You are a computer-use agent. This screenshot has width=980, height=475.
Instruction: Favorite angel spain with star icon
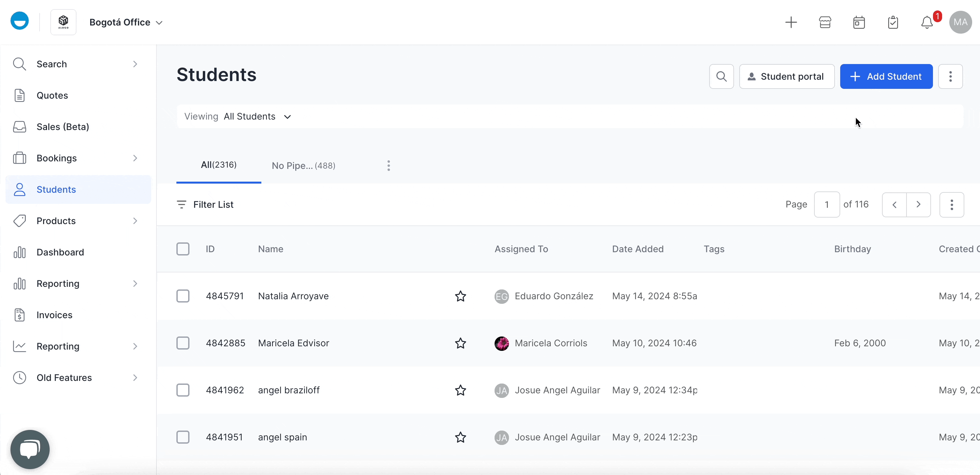[460, 437]
